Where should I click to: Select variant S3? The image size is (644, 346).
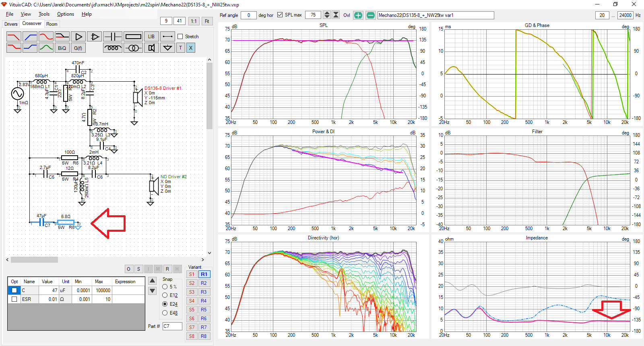192,292
